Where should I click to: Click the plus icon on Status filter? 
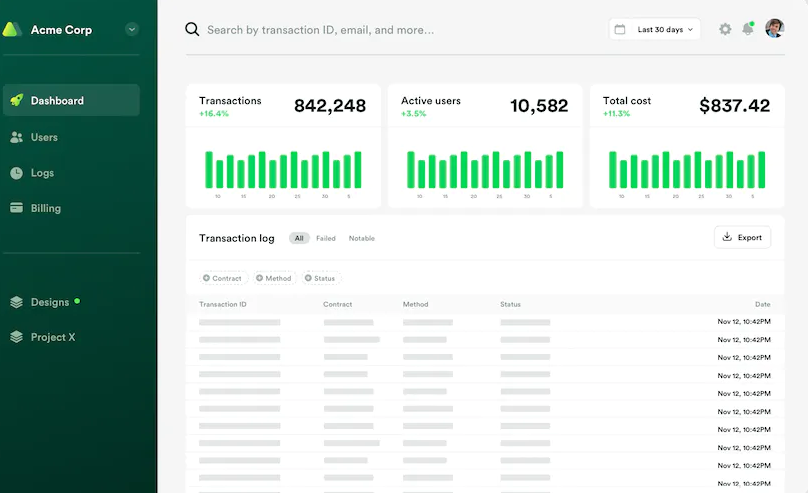(x=308, y=278)
